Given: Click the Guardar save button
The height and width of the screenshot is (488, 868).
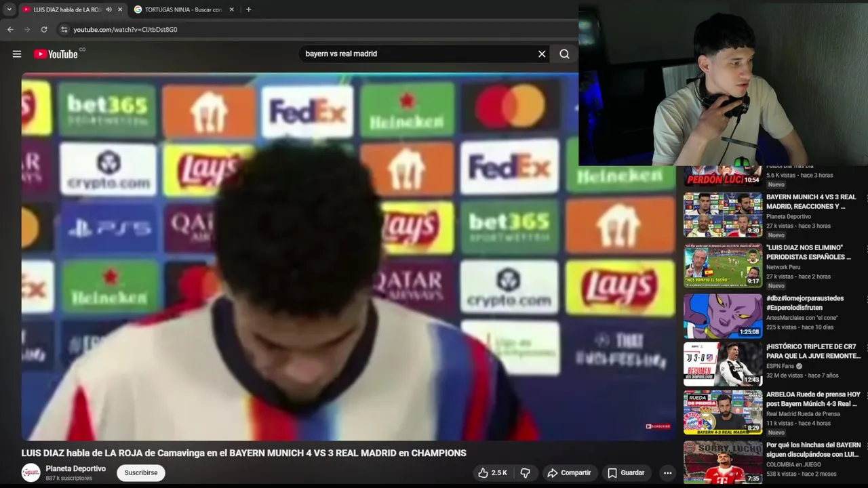Looking at the screenshot, I should (x=626, y=473).
